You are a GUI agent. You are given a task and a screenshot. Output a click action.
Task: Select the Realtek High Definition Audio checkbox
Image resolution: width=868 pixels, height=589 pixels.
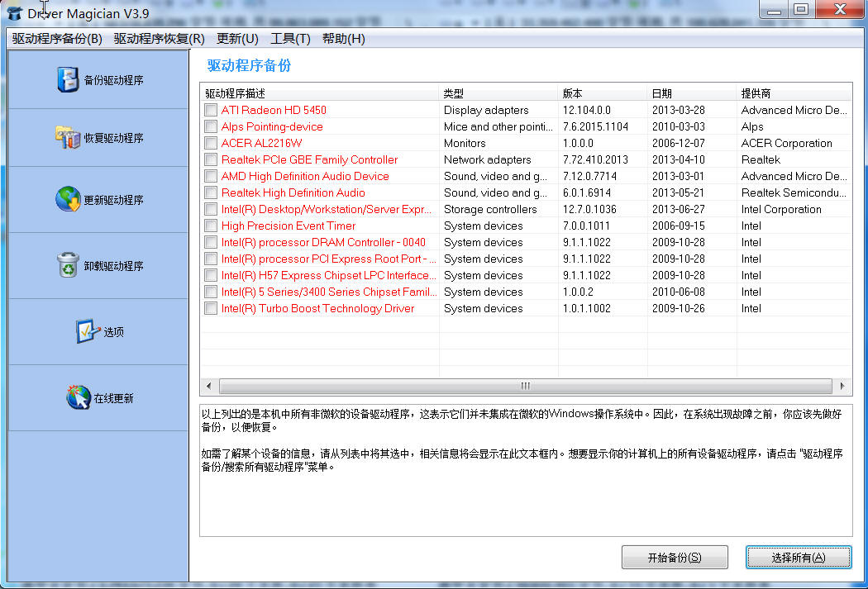(x=211, y=193)
